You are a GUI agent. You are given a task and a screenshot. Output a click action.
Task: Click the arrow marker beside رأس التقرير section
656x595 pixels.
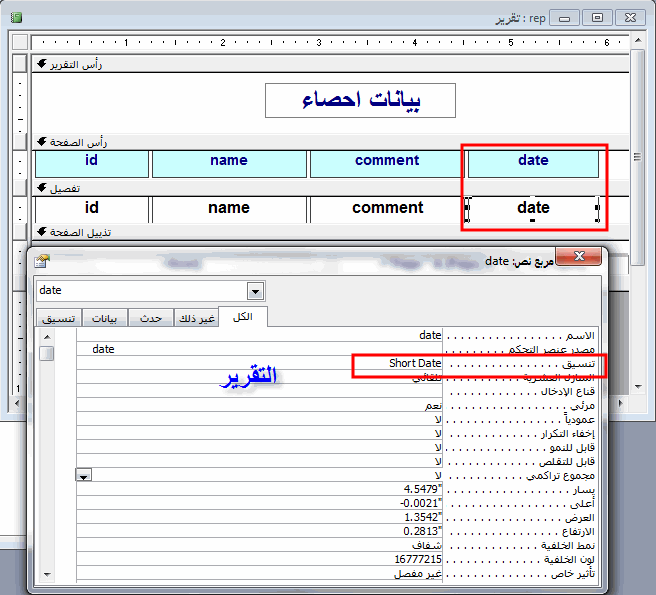[x=41, y=64]
